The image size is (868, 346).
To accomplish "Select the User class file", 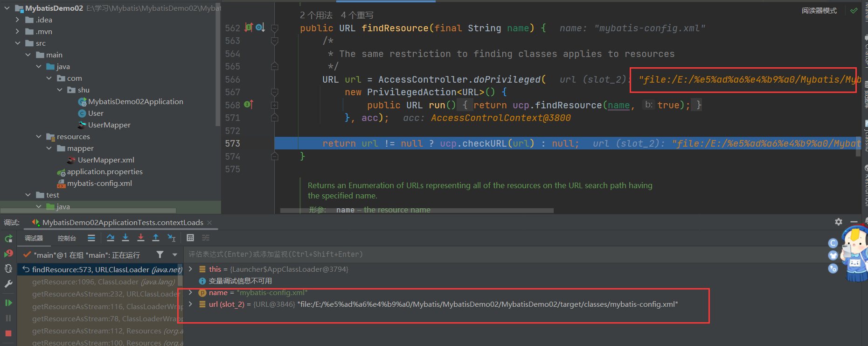I will point(96,113).
